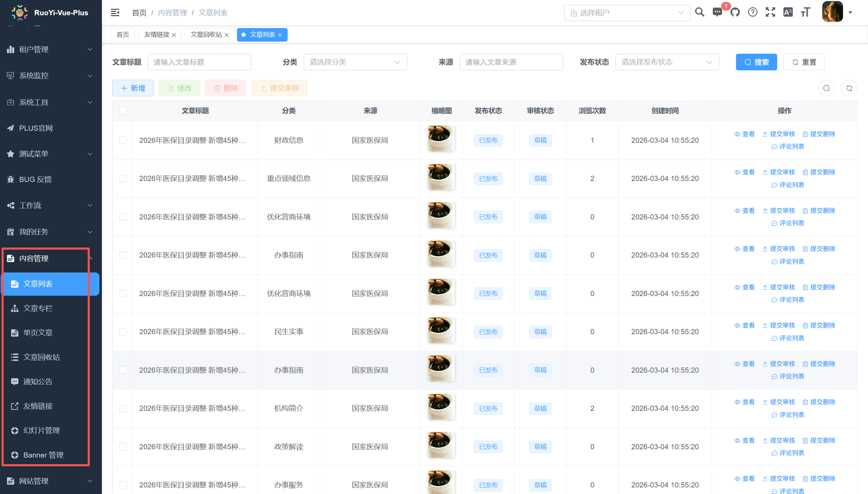Open PLUS官网 in the sidebar

(x=51, y=128)
